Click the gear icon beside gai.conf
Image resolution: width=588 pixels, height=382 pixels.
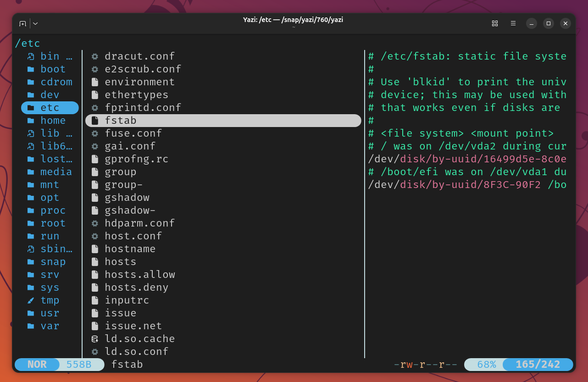95,146
